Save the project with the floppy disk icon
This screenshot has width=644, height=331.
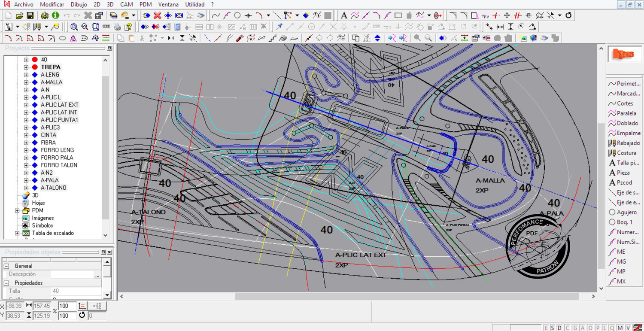click(x=30, y=15)
